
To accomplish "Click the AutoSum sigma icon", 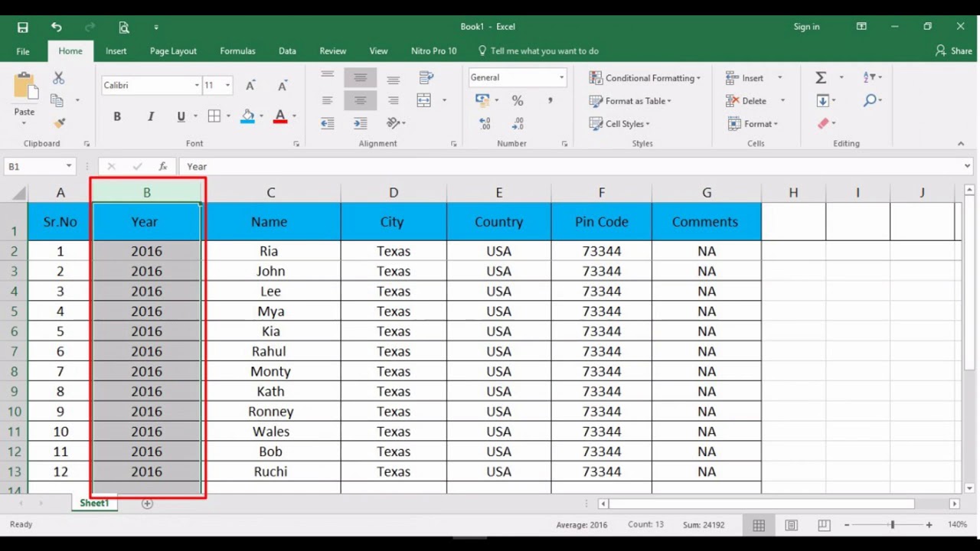I will tap(821, 77).
